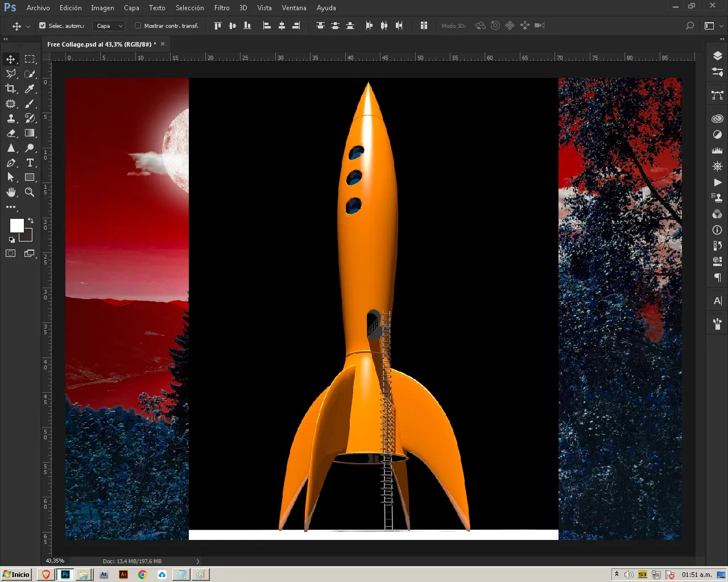Open the Imagen menu
Screen dimensions: 728x582
point(102,8)
